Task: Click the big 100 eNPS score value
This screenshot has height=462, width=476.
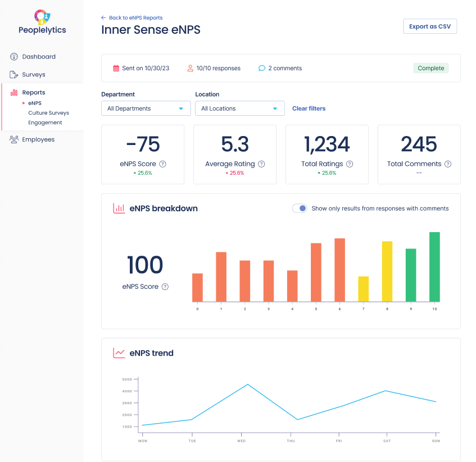Action: [x=145, y=265]
